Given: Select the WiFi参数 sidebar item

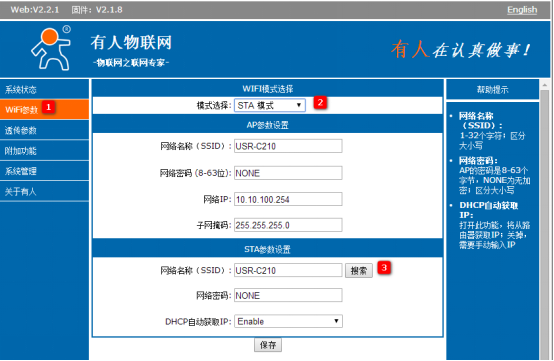Looking at the screenshot, I should point(44,110).
